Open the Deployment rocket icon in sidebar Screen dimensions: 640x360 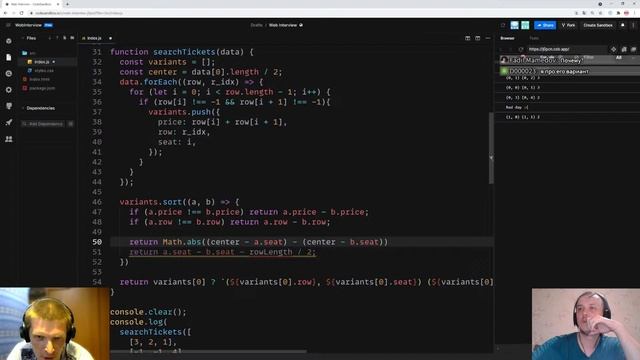9,122
